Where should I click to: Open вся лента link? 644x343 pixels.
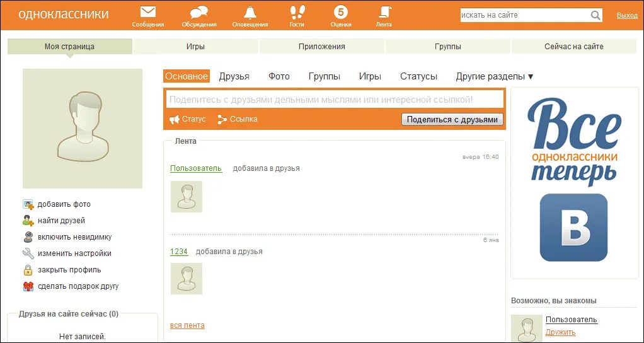187,325
